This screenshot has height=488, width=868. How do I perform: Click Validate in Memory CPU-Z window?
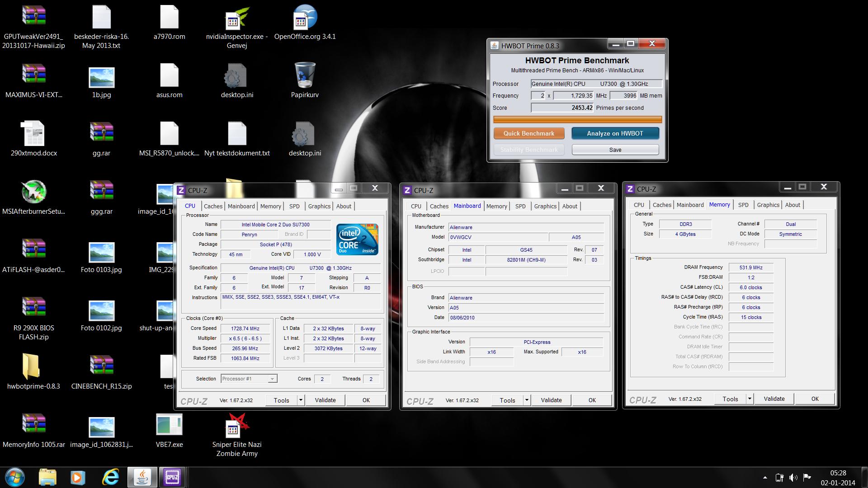click(x=774, y=399)
